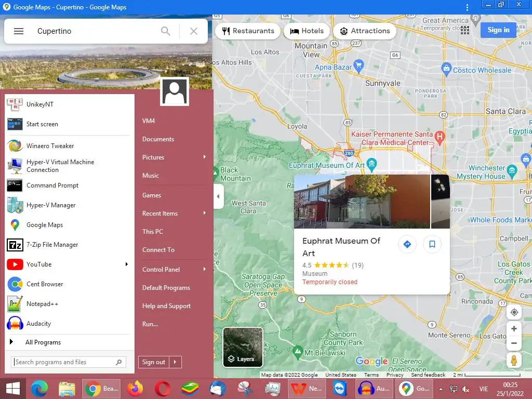Click the directions icon for Euphrat Museum
Viewport: 532px width, 399px height.
(x=407, y=244)
